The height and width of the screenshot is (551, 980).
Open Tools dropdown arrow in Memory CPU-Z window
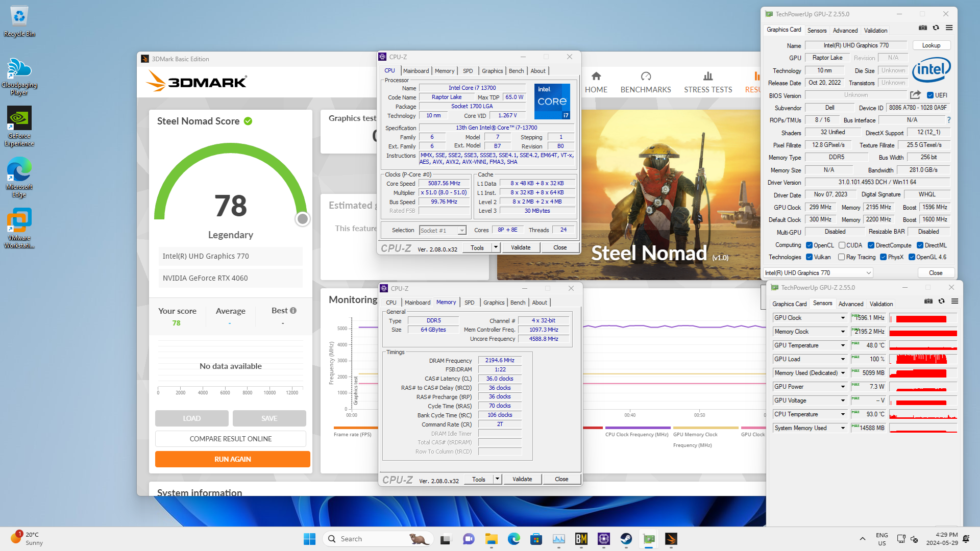tap(497, 479)
